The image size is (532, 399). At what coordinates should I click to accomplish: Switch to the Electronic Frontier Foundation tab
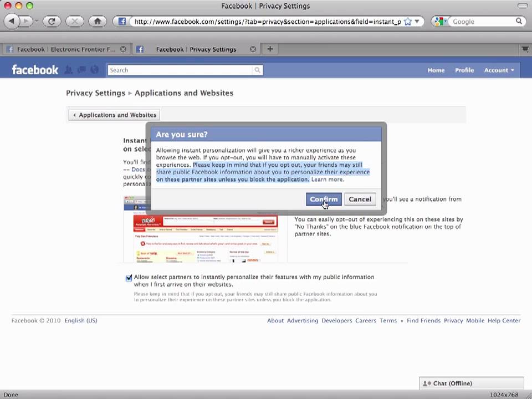click(66, 49)
